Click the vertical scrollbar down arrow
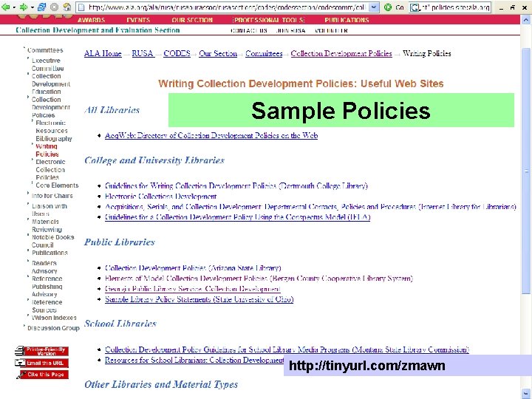This screenshot has height=399, width=532. click(526, 395)
